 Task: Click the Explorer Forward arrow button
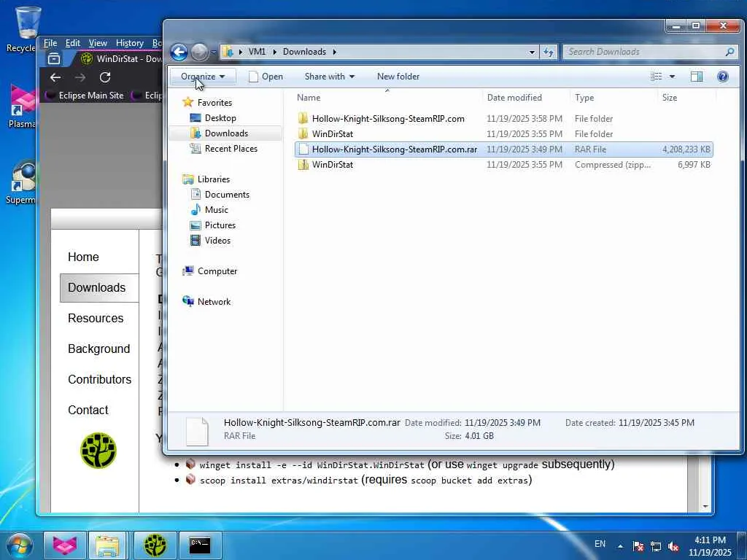[200, 52]
